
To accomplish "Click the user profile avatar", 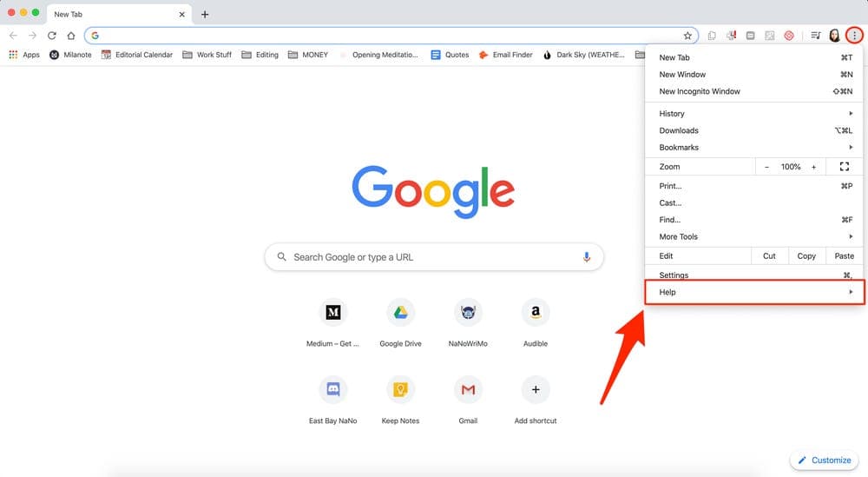I will 834,36.
